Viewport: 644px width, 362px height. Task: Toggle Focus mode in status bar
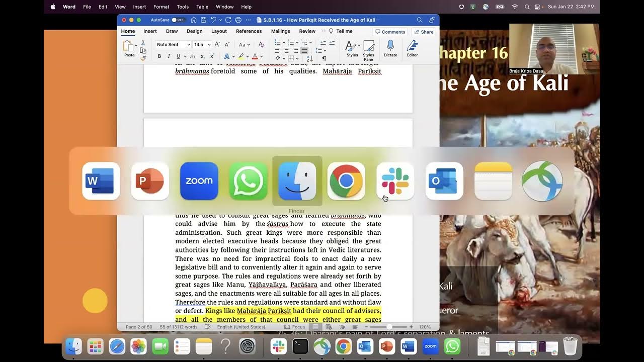tap(295, 327)
